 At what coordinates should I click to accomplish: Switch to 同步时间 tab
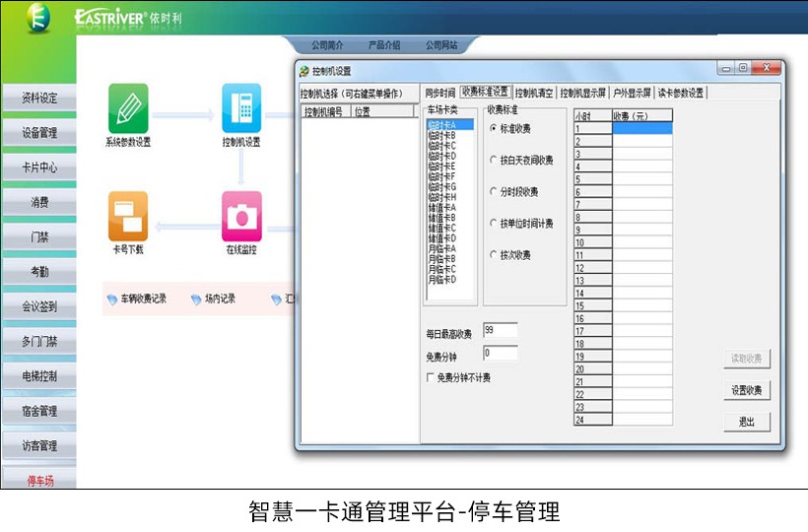click(439, 93)
